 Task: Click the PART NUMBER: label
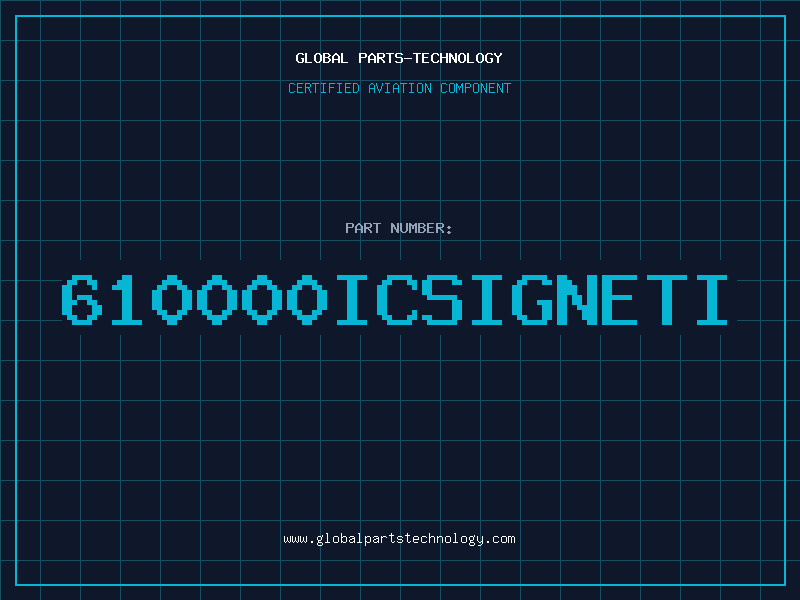pyautogui.click(x=399, y=228)
